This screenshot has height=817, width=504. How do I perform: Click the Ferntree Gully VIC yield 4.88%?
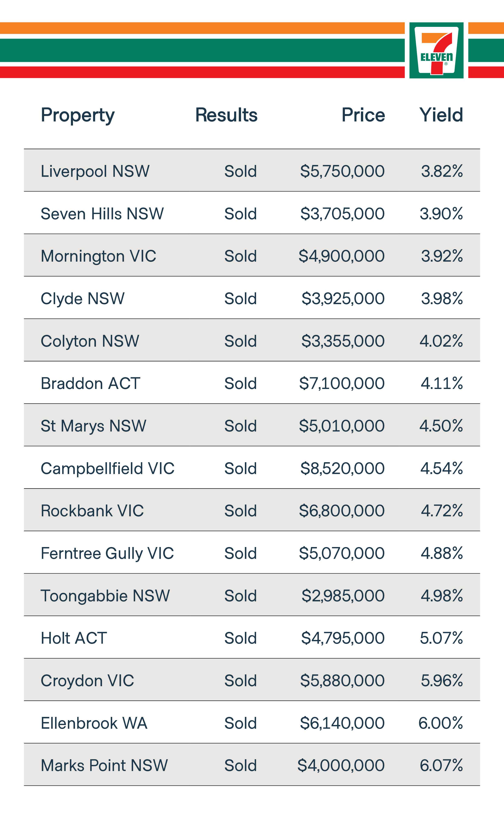(x=442, y=553)
